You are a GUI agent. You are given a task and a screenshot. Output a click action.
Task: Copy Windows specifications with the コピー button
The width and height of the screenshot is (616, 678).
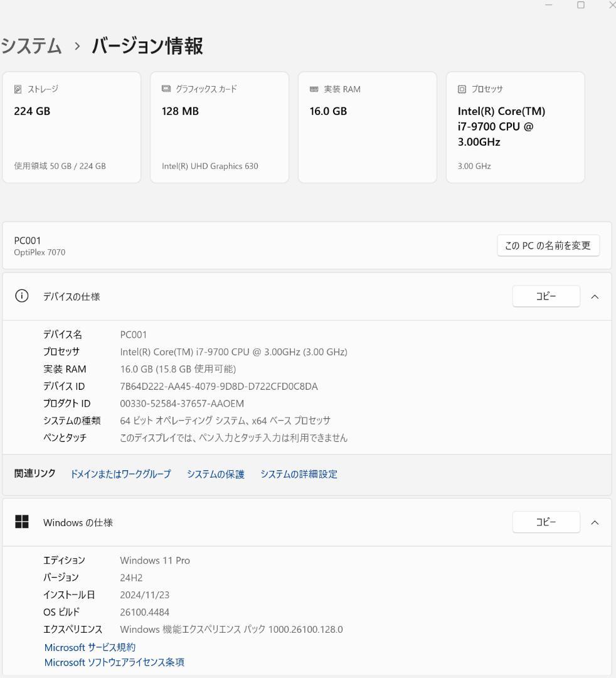tap(546, 522)
